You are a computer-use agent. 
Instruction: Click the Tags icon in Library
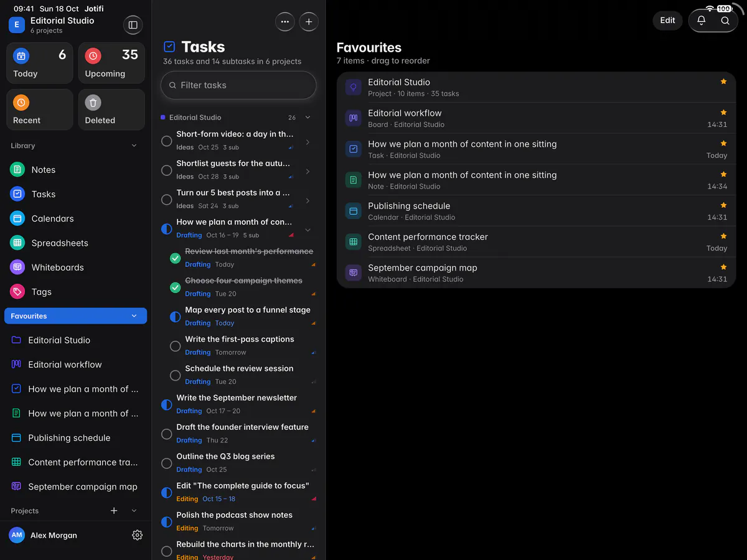(x=17, y=291)
